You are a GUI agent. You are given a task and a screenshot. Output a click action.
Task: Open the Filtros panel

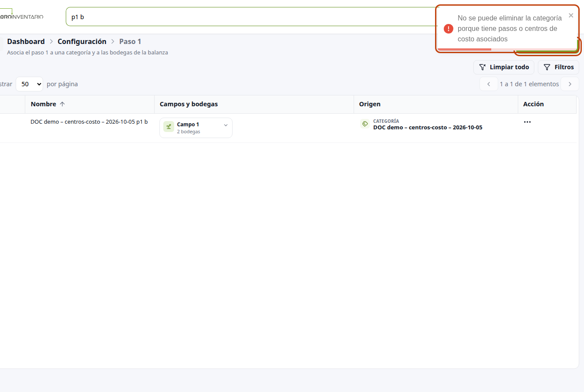(558, 67)
